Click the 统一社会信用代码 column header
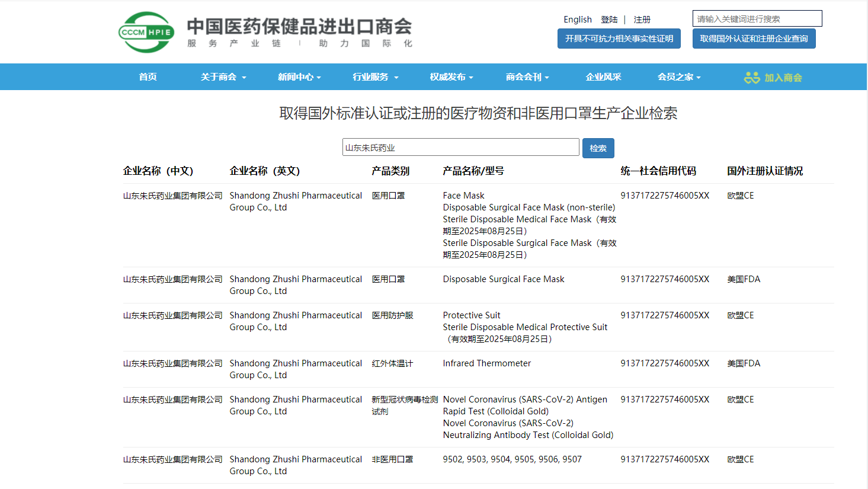868x489 pixels. tap(658, 171)
